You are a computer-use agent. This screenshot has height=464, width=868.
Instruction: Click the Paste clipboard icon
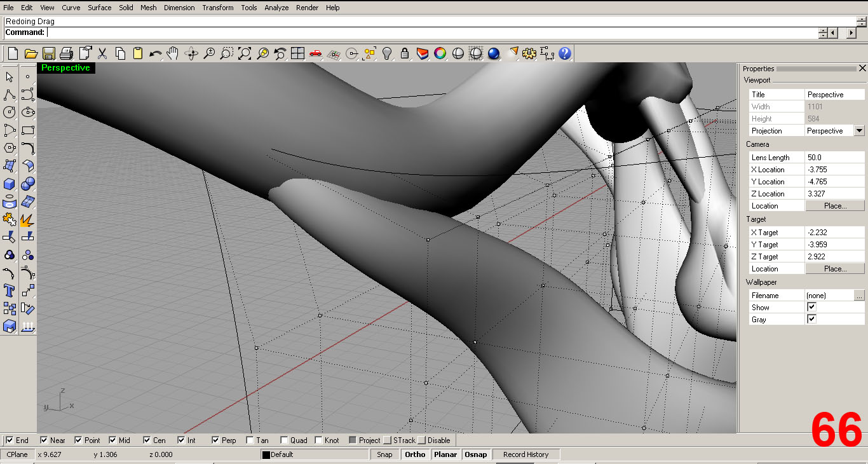click(138, 54)
